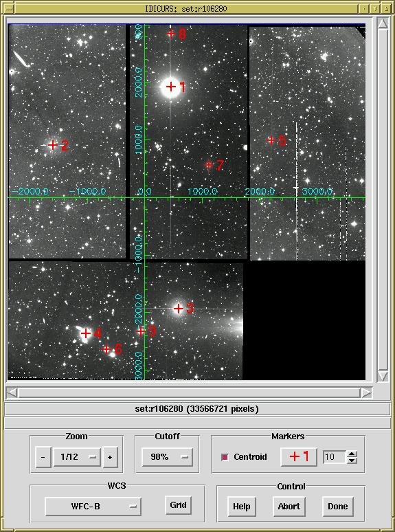
Task: Select red cross marker 2
Action: [x=53, y=145]
